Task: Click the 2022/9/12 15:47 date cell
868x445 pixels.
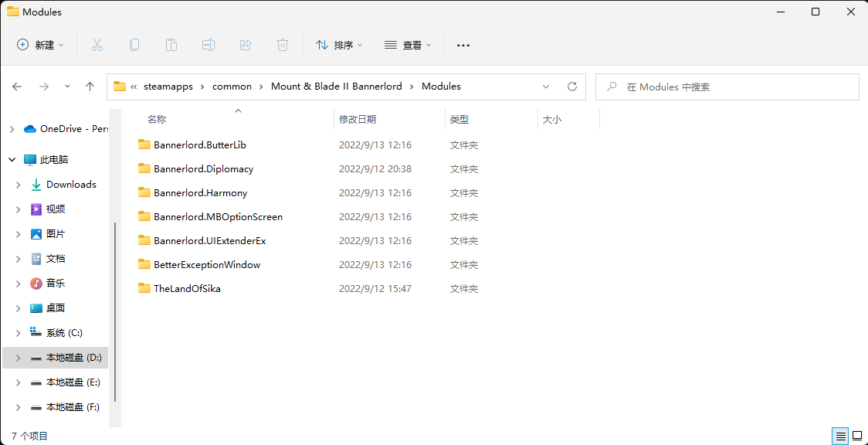Action: [375, 288]
